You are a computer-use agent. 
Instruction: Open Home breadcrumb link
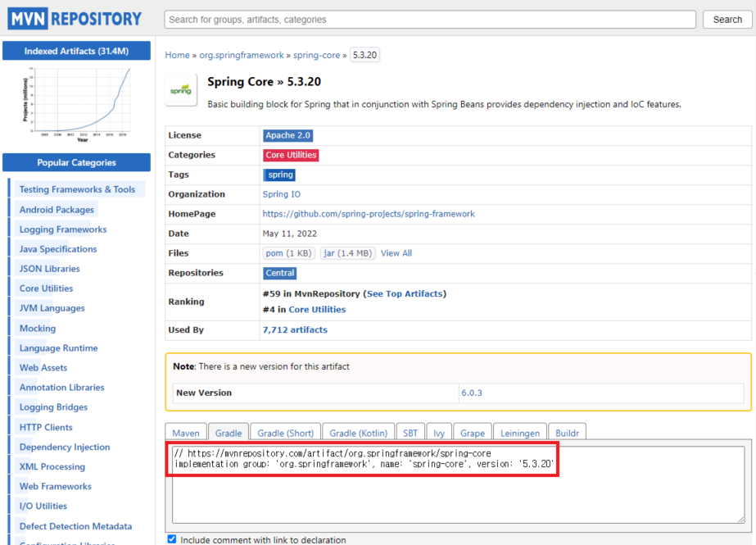click(177, 55)
